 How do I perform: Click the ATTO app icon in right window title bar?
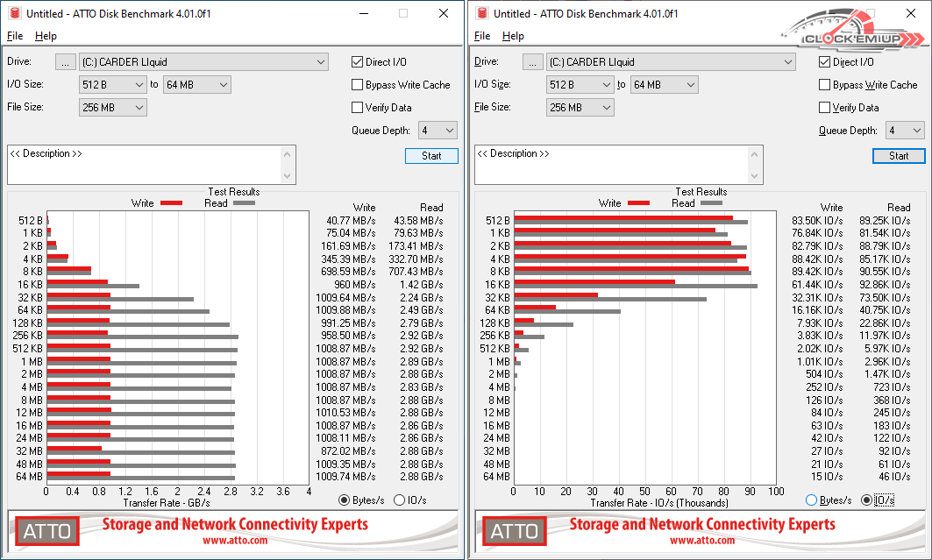pyautogui.click(x=481, y=13)
